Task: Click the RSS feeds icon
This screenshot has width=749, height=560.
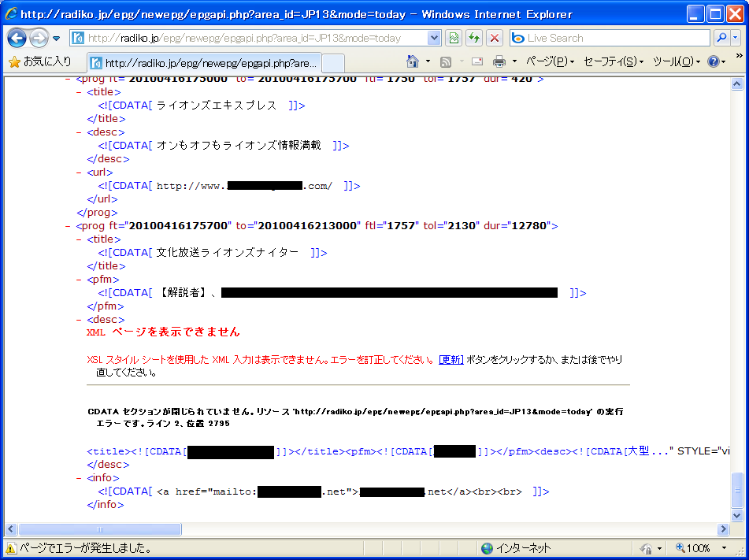Action: pos(446,61)
